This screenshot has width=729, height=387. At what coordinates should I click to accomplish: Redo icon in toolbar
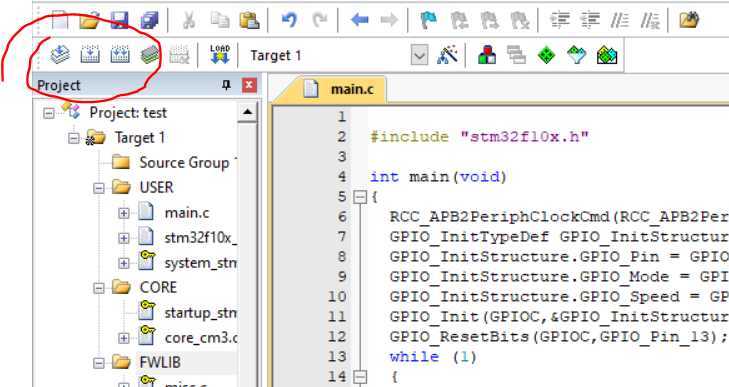tap(319, 20)
